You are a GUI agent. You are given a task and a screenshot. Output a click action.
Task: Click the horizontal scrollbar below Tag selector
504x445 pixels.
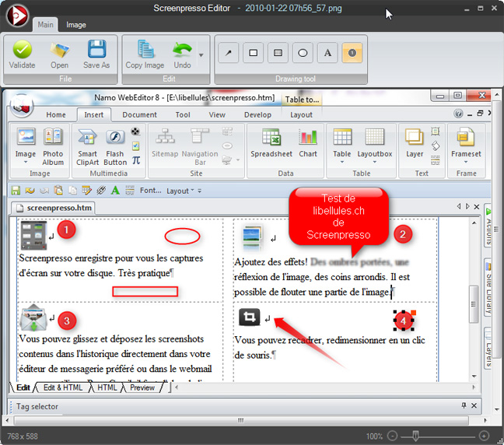241,420
